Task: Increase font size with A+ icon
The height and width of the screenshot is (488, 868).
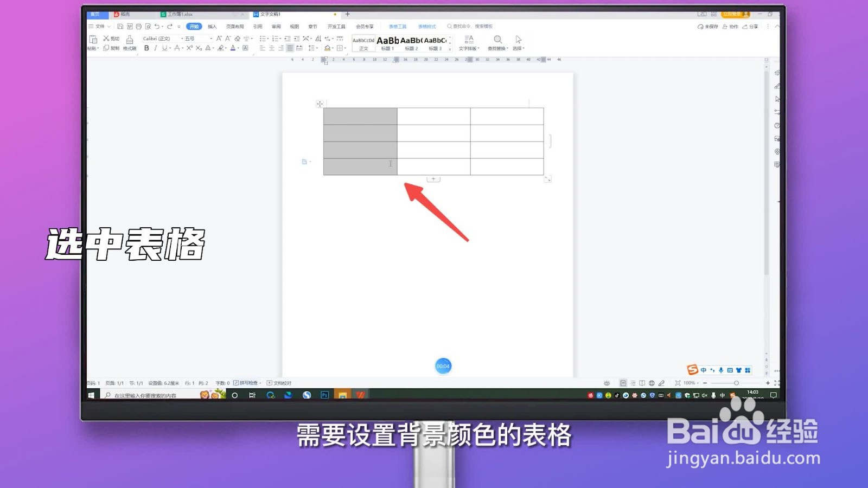Action: point(219,38)
